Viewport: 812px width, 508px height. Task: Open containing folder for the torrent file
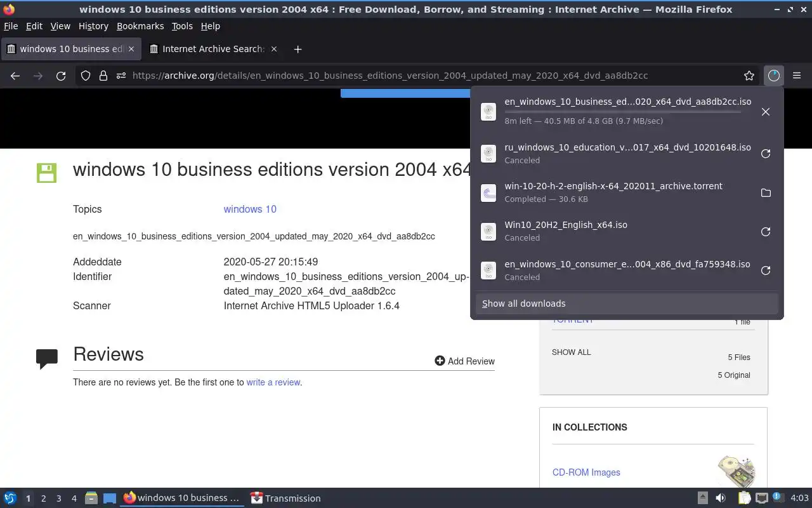click(x=766, y=192)
